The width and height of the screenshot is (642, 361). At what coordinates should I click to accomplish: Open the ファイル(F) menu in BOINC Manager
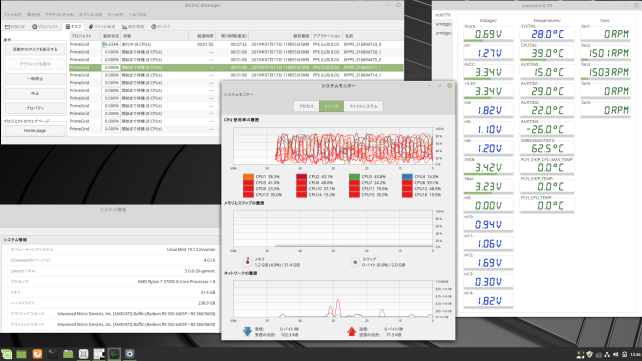coord(13,15)
